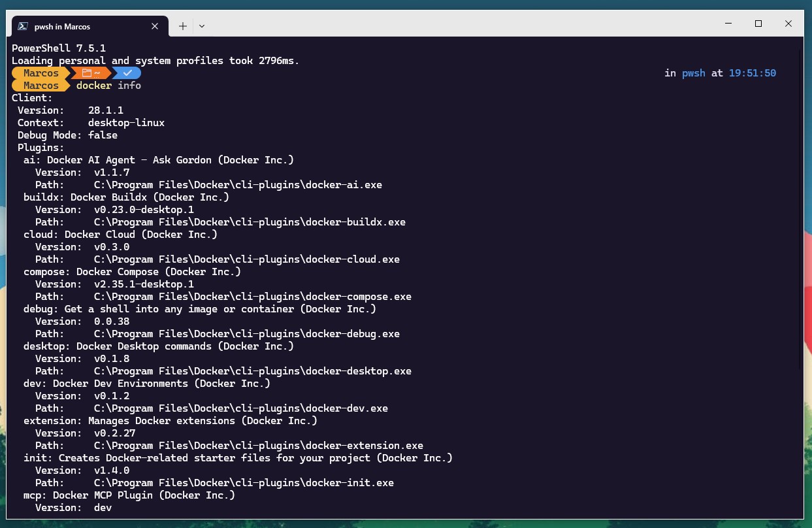Image resolution: width=812 pixels, height=528 pixels.
Task: Click the 'Client:' heading line
Action: pos(32,98)
